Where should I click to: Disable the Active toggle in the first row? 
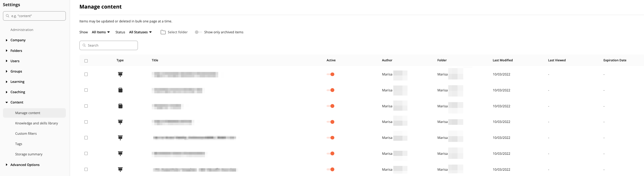pos(330,74)
